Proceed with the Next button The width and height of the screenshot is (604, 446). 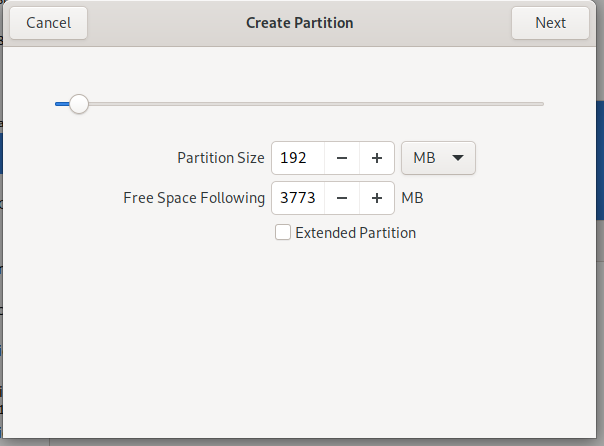[x=550, y=23]
